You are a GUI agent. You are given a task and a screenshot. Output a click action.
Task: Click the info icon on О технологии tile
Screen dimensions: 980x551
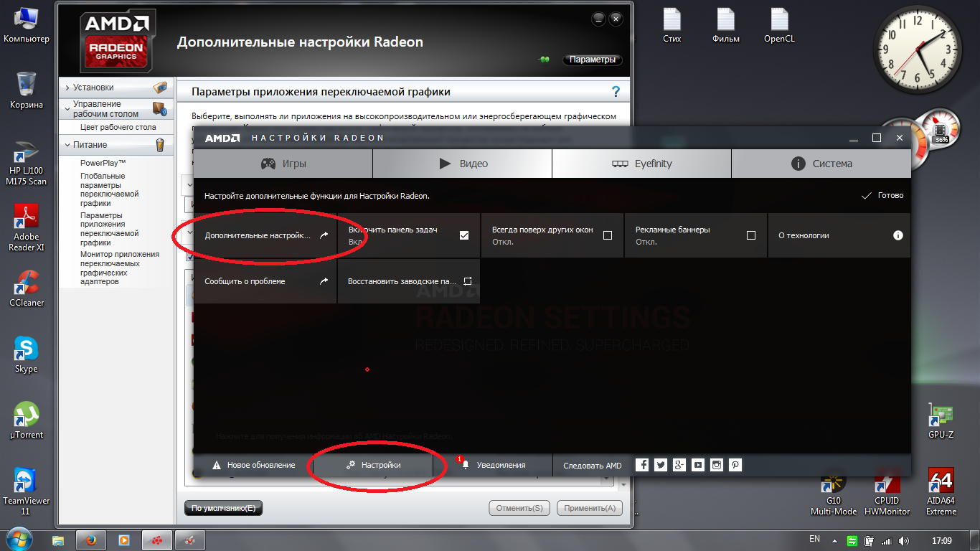(x=897, y=235)
